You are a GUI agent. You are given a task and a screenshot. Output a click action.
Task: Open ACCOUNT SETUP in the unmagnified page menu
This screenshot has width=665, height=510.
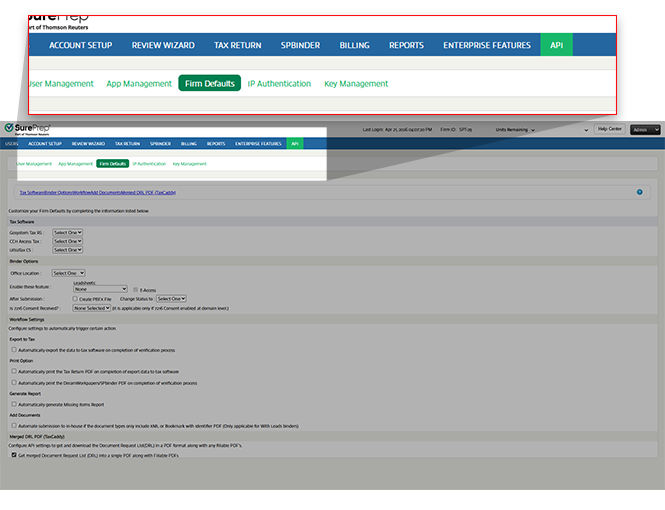click(45, 144)
